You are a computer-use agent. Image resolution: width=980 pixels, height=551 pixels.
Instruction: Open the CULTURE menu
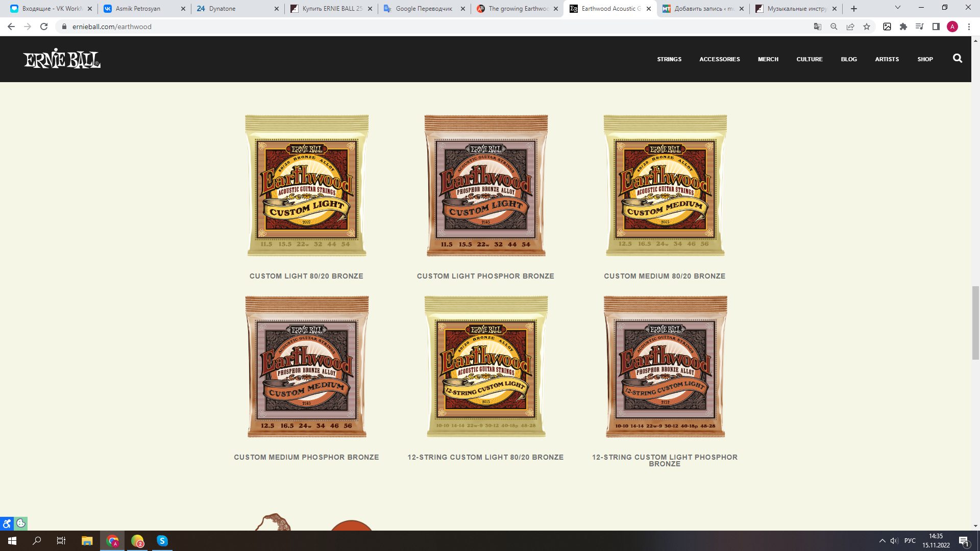810,59
